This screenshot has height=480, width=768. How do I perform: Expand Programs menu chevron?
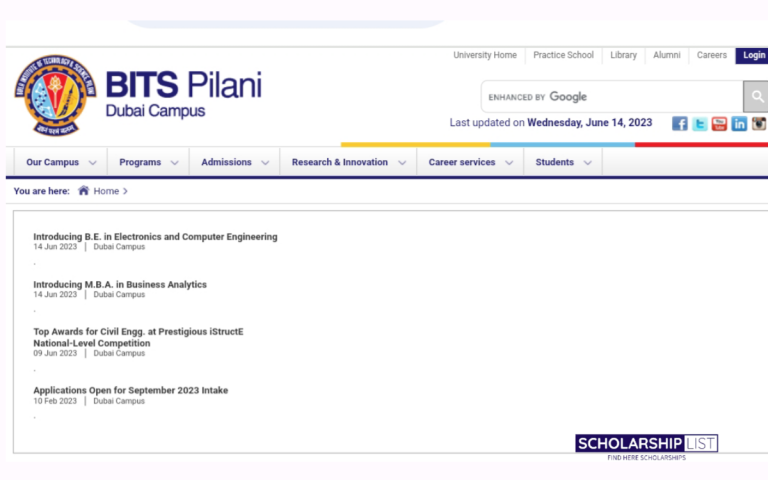point(174,163)
